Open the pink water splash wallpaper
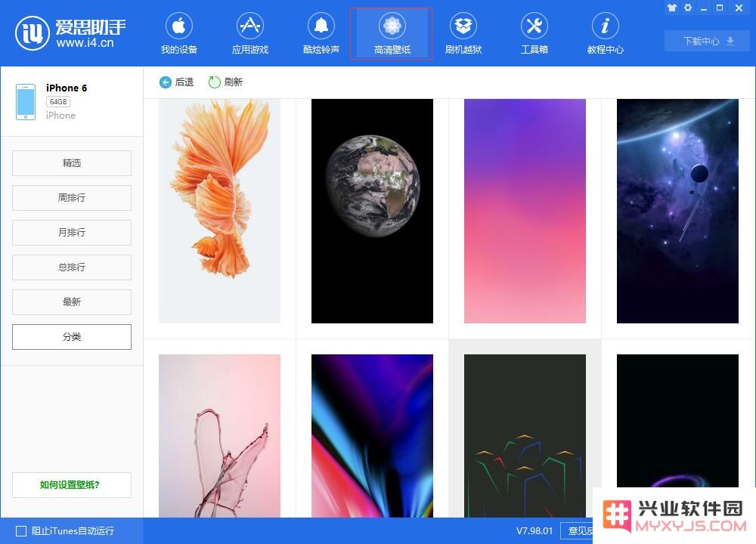 (219, 436)
